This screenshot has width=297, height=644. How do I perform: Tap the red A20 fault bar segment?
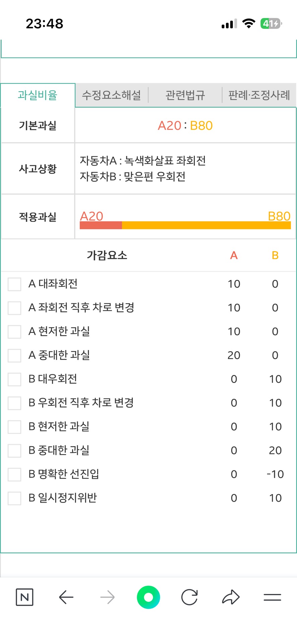[x=101, y=225]
